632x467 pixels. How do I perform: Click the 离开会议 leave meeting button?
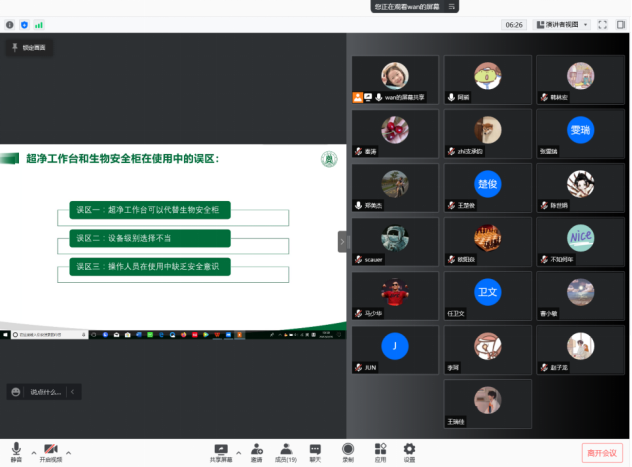coord(603,453)
